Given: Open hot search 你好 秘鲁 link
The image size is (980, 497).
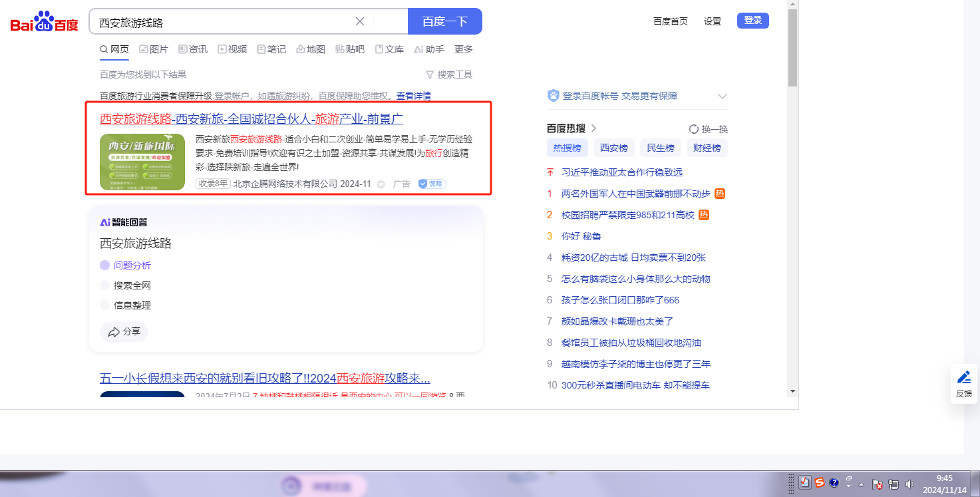Looking at the screenshot, I should tap(581, 236).
